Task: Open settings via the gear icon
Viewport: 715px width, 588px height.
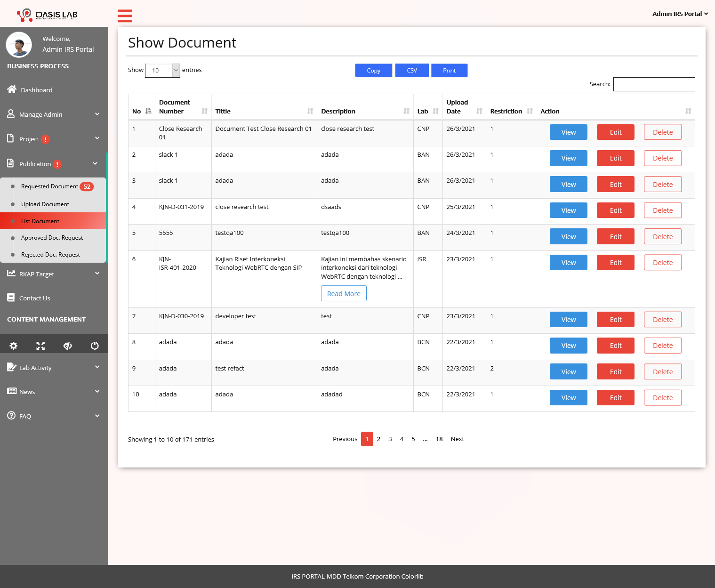Action: click(14, 346)
